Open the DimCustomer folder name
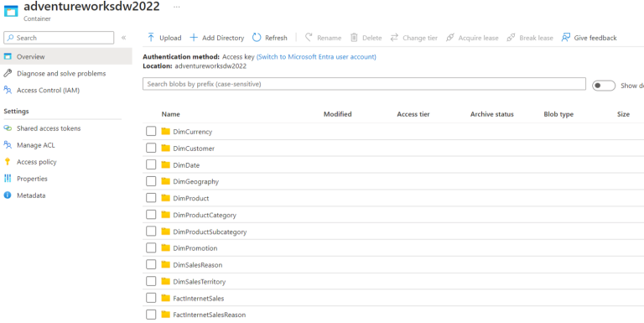 tap(194, 148)
